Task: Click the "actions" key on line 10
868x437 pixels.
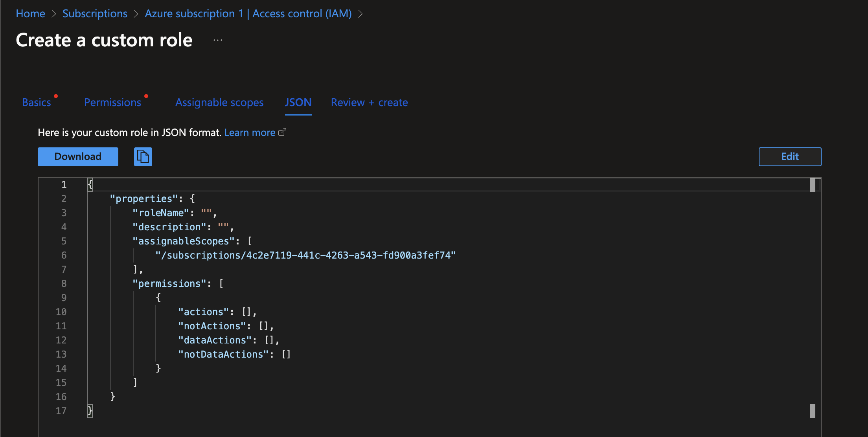Action: tap(204, 312)
